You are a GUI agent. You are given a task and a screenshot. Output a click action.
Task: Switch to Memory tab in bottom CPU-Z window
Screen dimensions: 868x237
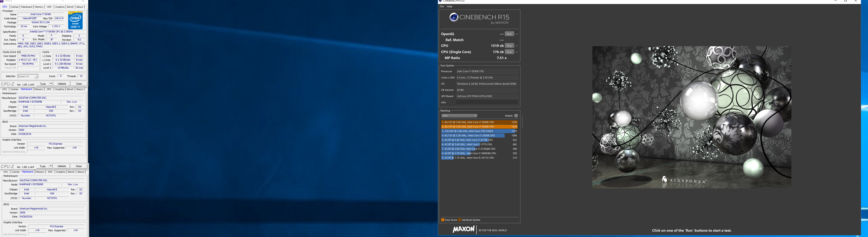[40, 172]
